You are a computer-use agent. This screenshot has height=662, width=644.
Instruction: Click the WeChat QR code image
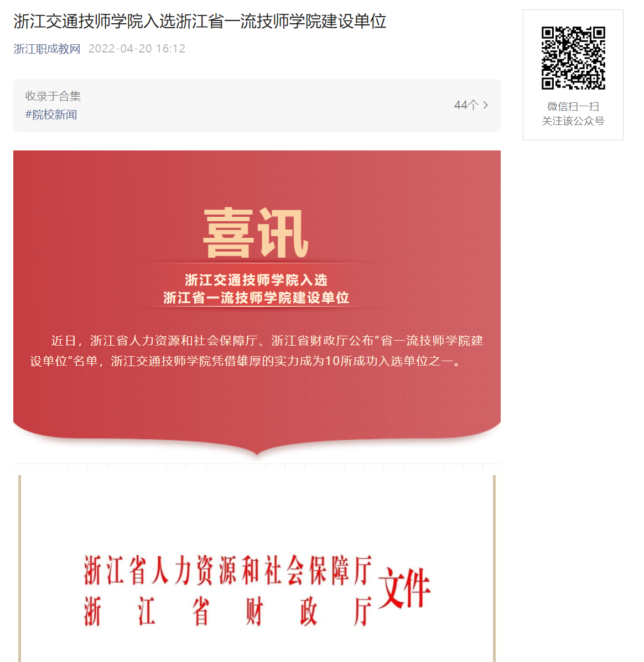pyautogui.click(x=573, y=58)
